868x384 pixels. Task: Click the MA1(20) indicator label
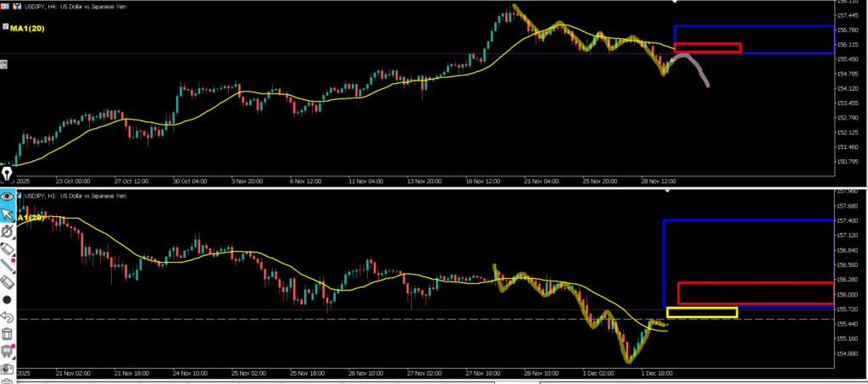coord(27,29)
